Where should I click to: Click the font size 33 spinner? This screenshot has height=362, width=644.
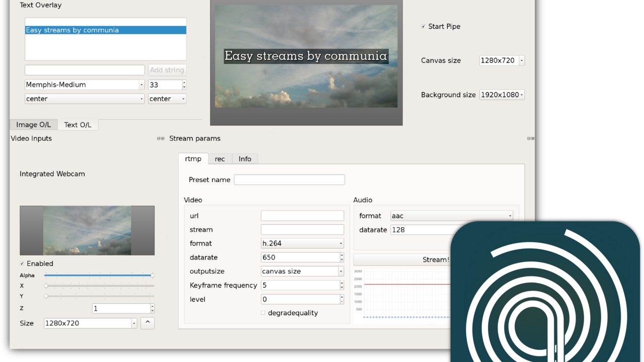tap(168, 84)
